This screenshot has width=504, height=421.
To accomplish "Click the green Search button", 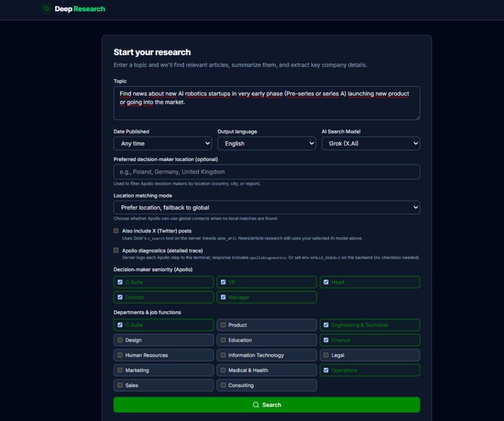I will click(x=267, y=405).
